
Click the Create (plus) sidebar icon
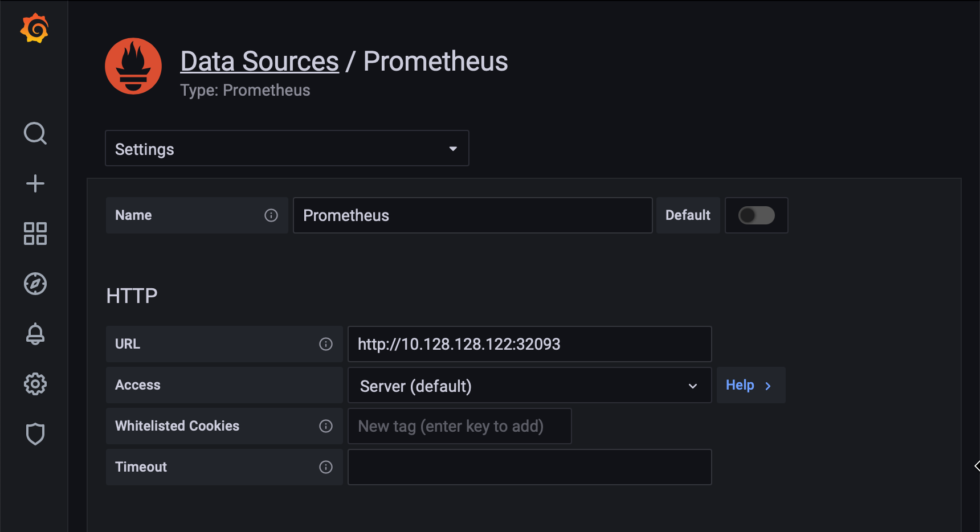[35, 183]
